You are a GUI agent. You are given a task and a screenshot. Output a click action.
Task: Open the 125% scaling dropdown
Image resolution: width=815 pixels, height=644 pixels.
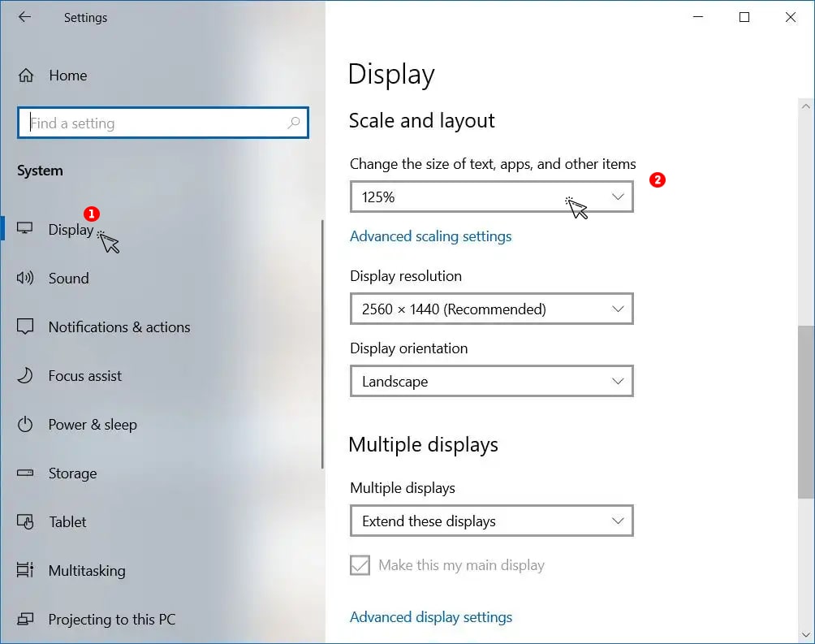pos(492,197)
